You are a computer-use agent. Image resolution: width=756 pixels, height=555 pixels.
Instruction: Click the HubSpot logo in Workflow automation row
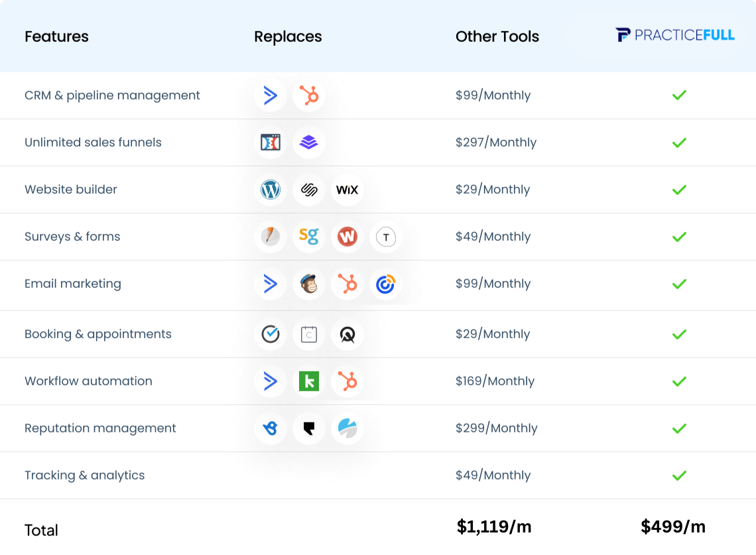pos(347,381)
